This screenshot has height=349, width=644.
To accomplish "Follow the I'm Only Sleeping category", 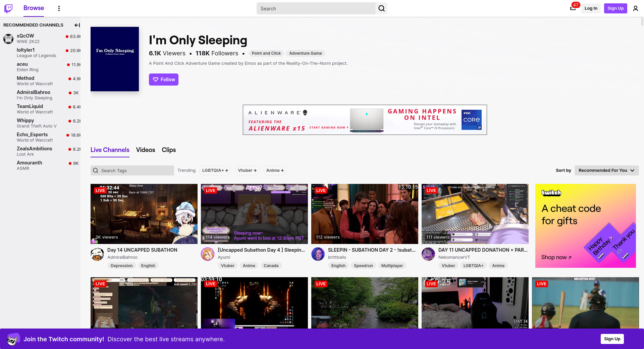I will [164, 80].
